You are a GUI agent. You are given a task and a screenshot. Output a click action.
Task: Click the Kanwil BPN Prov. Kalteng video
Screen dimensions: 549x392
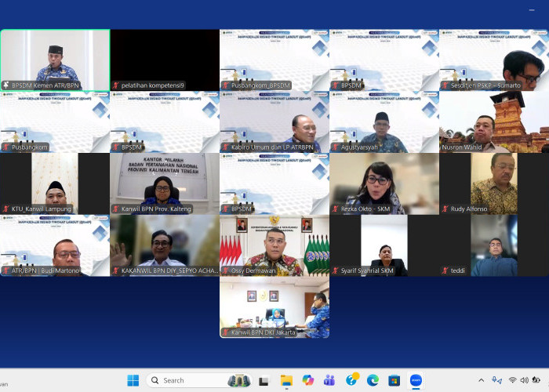[165, 183]
